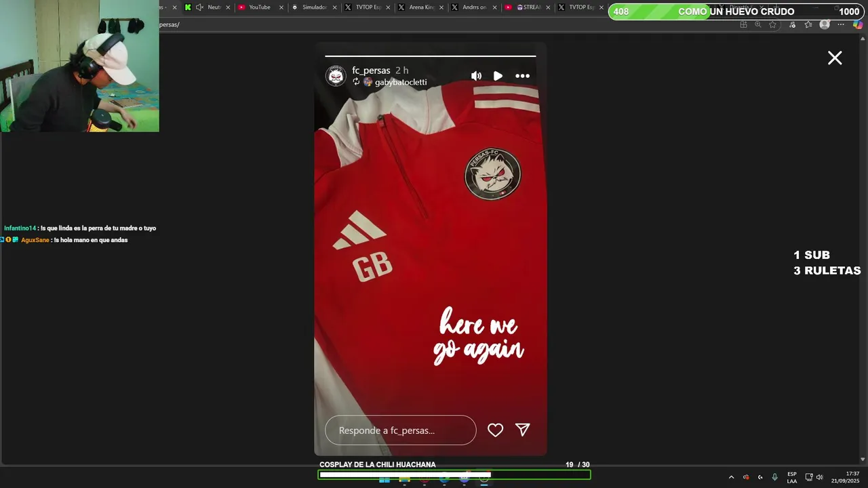Open the Copilot sidebar icon
This screenshot has height=488, width=868.
tap(858, 24)
